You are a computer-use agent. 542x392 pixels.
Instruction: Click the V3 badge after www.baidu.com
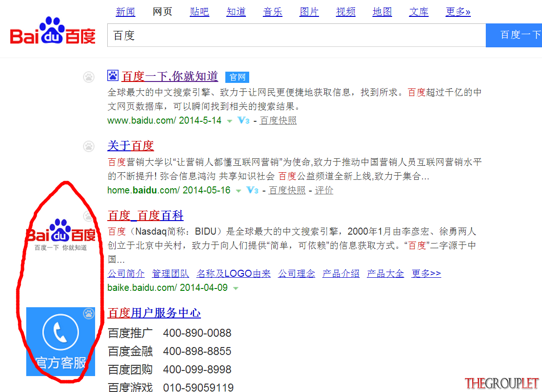pos(243,120)
